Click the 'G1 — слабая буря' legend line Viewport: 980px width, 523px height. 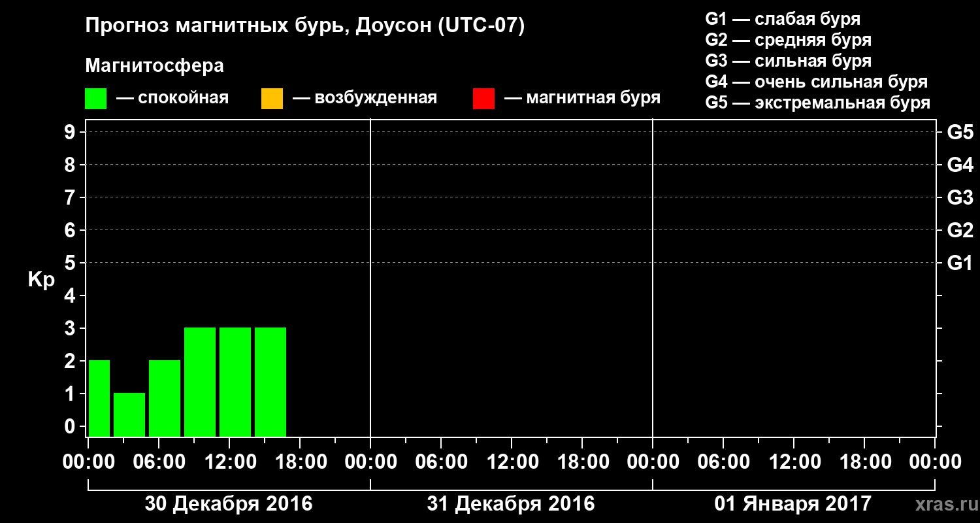point(783,18)
